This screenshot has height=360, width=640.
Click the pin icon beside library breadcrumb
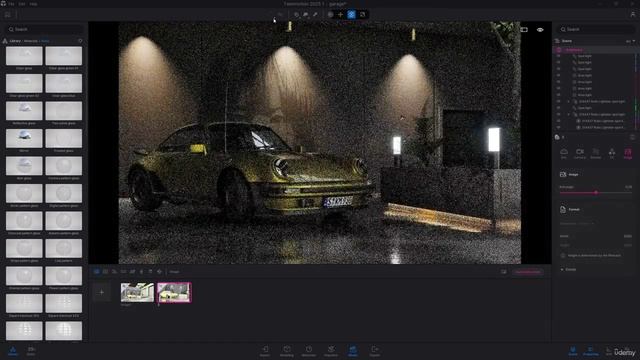click(x=80, y=41)
